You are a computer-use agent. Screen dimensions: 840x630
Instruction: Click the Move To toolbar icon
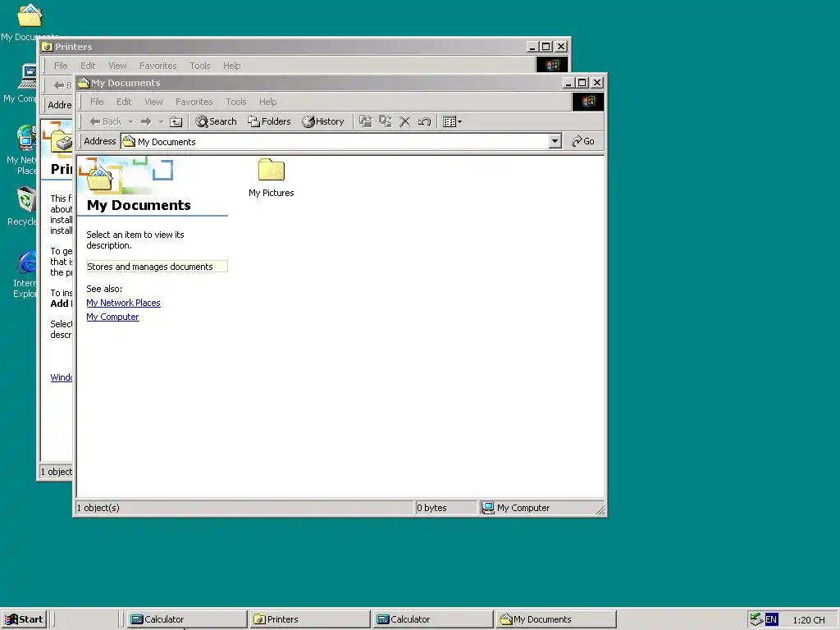click(366, 121)
